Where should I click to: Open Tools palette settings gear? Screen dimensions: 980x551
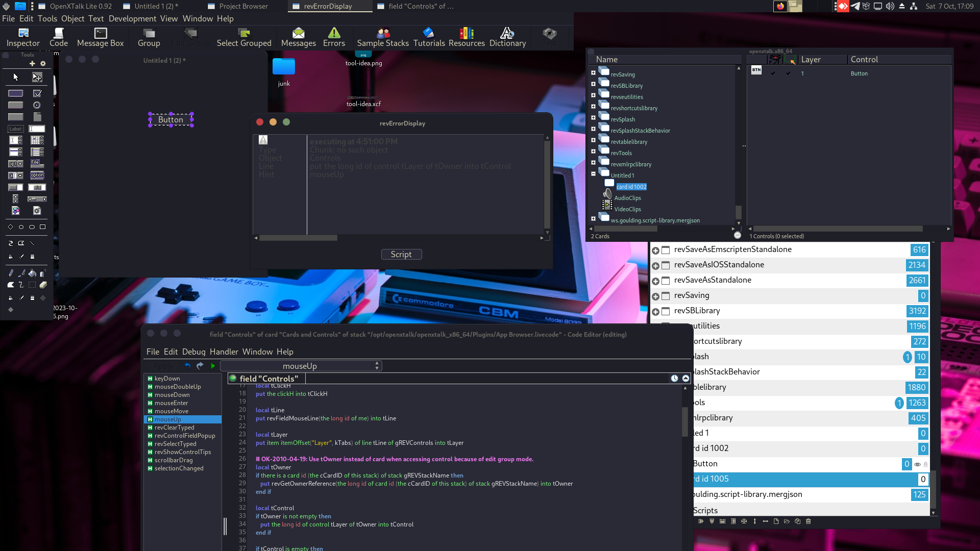[43, 64]
